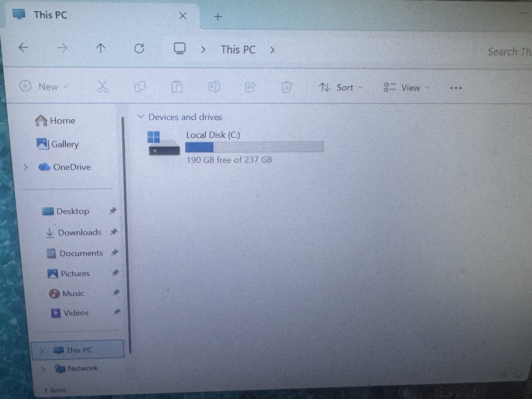Open Home in the sidebar
This screenshot has width=532, height=399.
(x=55, y=120)
